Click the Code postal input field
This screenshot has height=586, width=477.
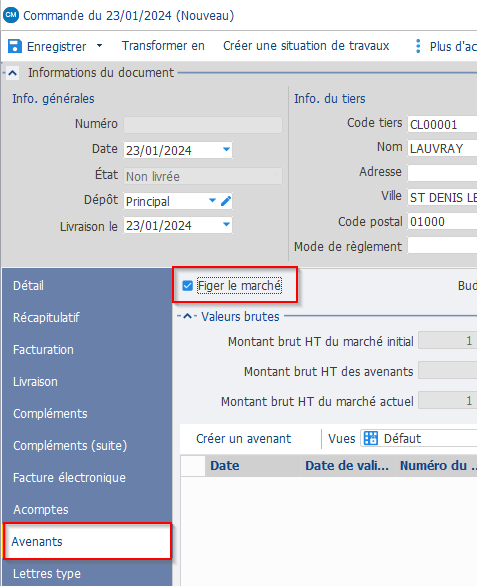pos(442,222)
